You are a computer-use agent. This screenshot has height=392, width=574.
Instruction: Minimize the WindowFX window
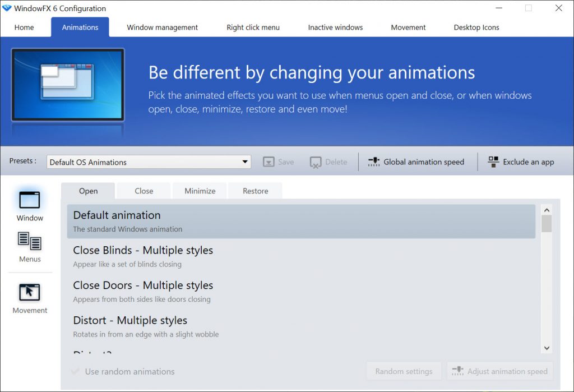[x=498, y=8]
